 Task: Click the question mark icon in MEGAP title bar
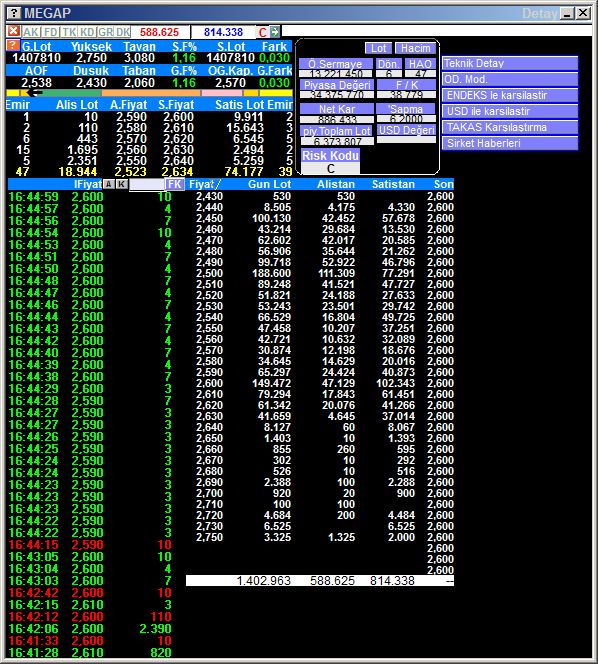pyautogui.click(x=14, y=13)
